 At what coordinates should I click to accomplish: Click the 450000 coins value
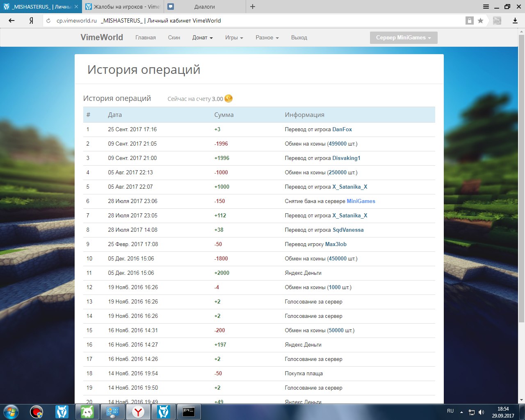coord(338,258)
